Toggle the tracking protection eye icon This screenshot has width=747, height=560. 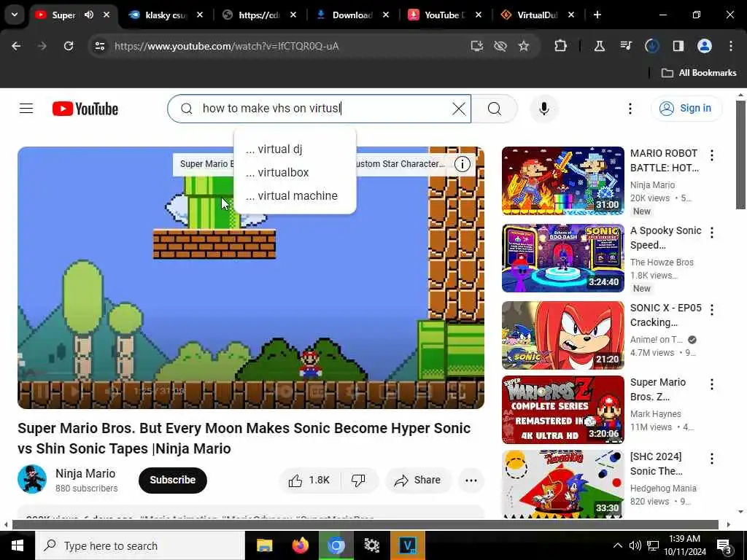pyautogui.click(x=500, y=46)
